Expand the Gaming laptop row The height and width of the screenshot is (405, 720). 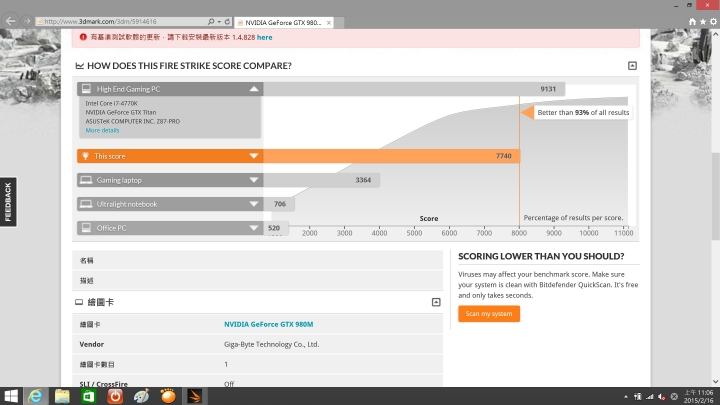tap(253, 180)
